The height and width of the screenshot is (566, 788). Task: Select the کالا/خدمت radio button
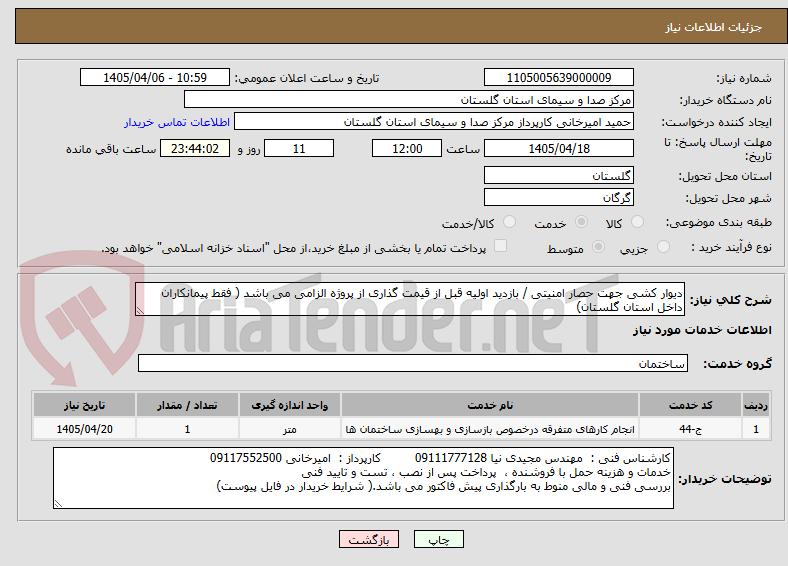pos(510,222)
